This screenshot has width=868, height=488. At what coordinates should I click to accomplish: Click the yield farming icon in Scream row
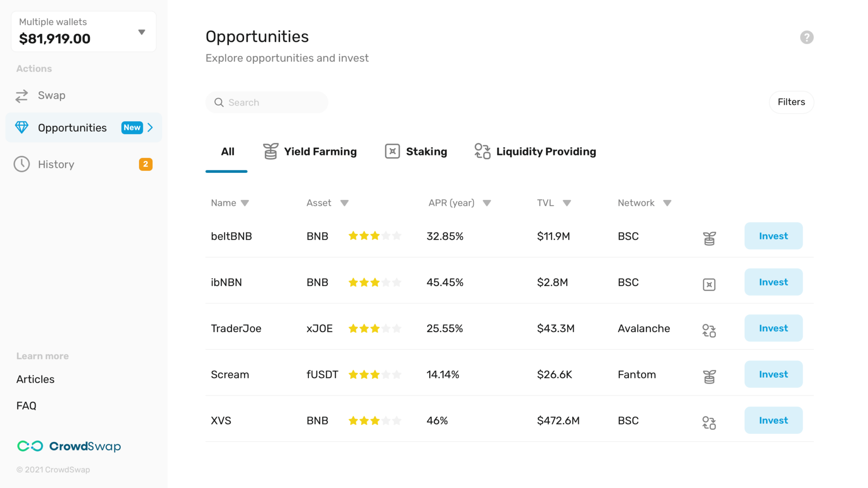click(x=709, y=377)
